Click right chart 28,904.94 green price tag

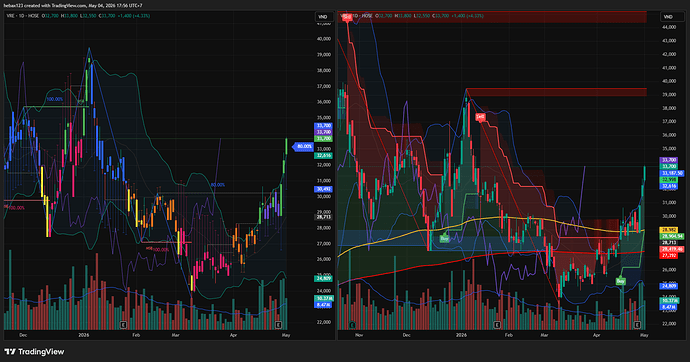pyautogui.click(x=672, y=236)
